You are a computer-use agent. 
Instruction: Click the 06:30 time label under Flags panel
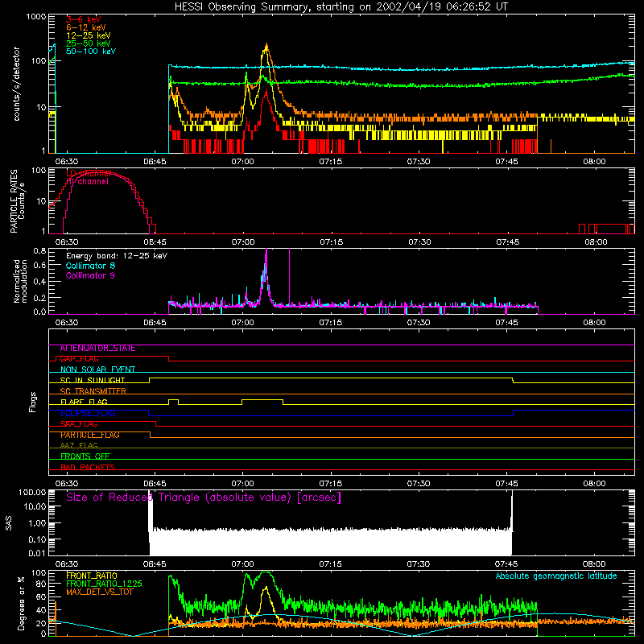[67, 484]
